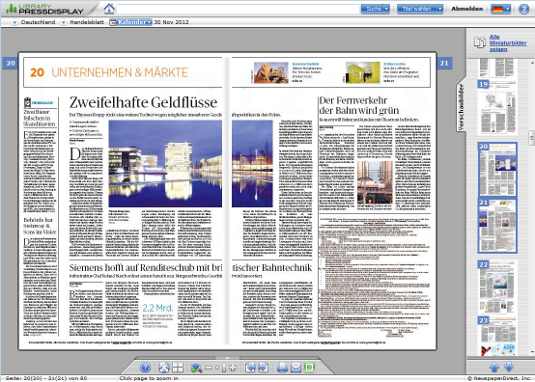This screenshot has width=535, height=382.
Task: Expand the language flag dropdown
Action: click(501, 9)
